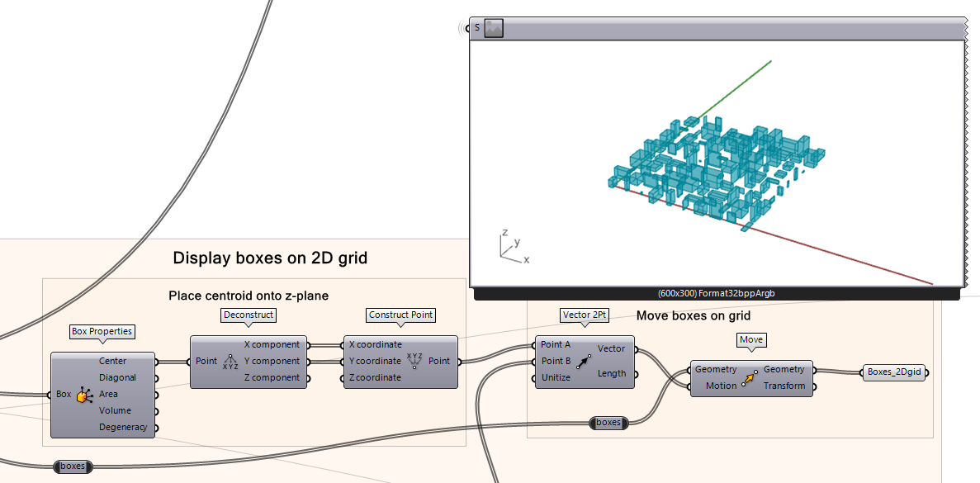This screenshot has height=483, width=980.
Task: Click the Move component arrow icon
Action: pyautogui.click(x=750, y=378)
